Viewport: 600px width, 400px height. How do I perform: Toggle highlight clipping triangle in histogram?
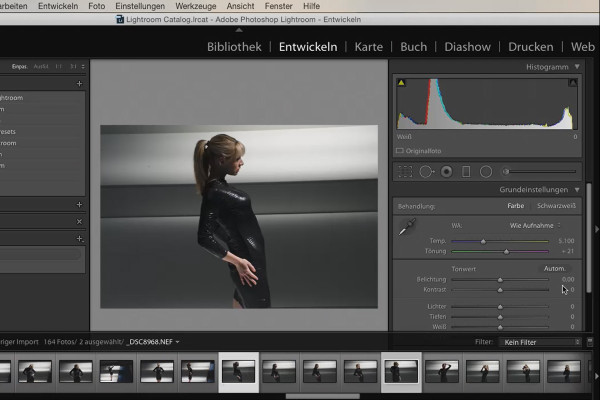click(x=572, y=83)
